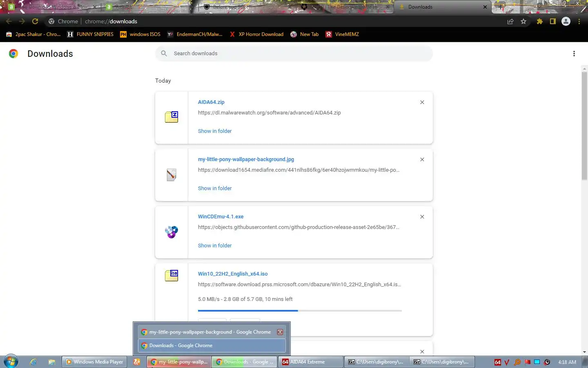This screenshot has height=368, width=588.
Task: Click the WinCDEmu-4.1.exe disc icon
Action: pyautogui.click(x=171, y=232)
